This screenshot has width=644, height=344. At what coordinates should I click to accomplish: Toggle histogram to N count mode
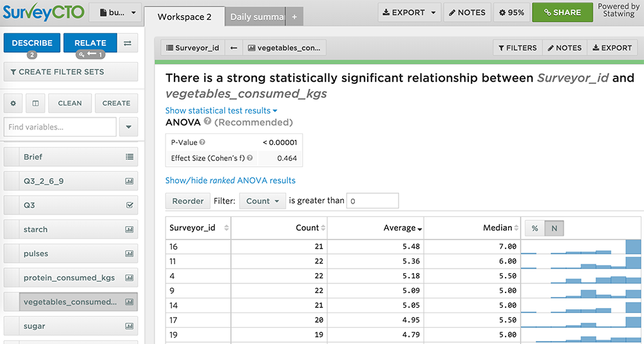553,228
